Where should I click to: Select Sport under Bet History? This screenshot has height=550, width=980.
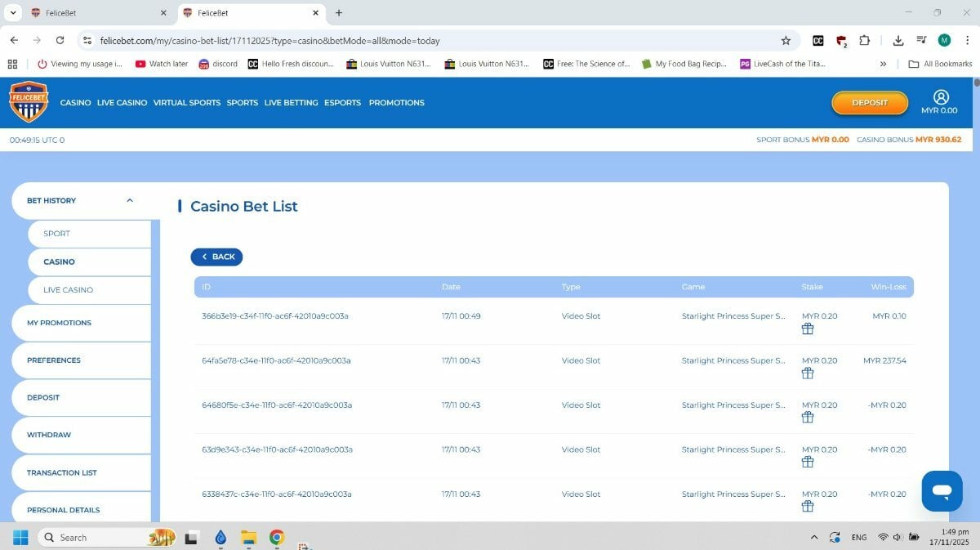57,234
